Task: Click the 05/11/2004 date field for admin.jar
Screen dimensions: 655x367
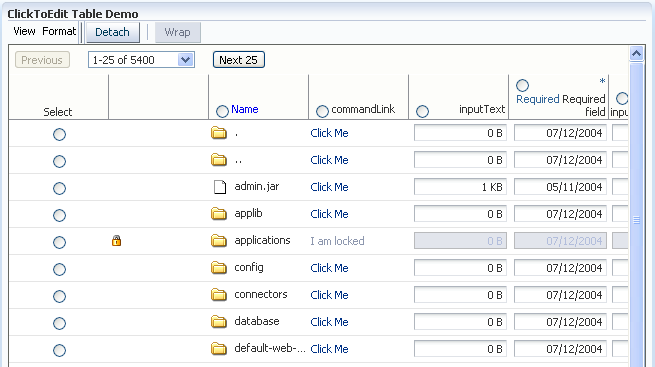Action: [x=560, y=187]
